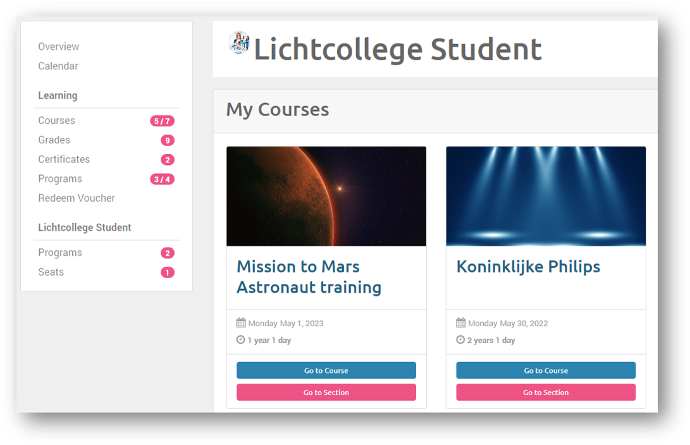Image resolution: width=690 pixels, height=445 pixels.
Task: Click the Mission to Mars calendar icon
Action: (x=241, y=323)
